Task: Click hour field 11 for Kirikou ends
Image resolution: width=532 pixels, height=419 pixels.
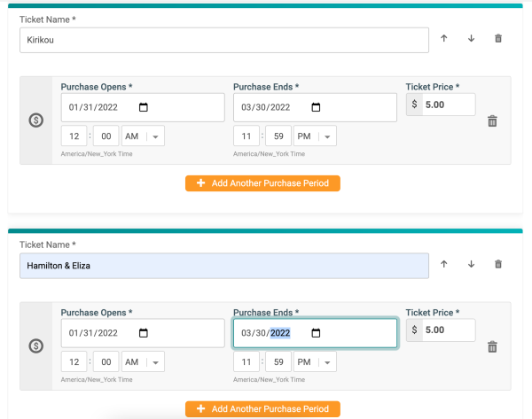Action: click(246, 136)
